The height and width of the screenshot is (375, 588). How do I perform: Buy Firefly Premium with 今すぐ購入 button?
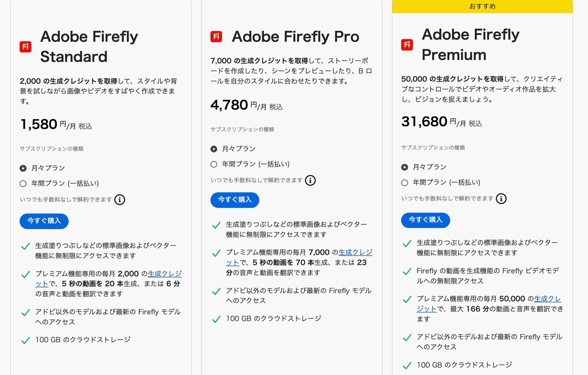(425, 220)
